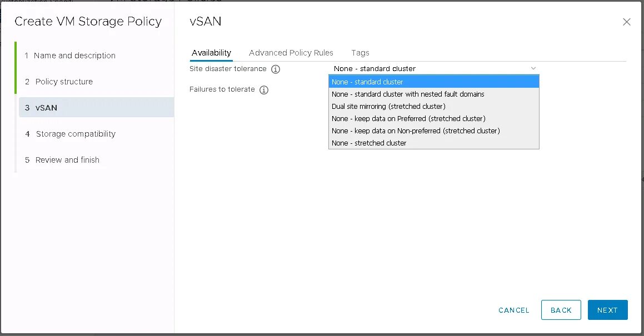Select 'None - standard cluster' option in list

(x=434, y=82)
